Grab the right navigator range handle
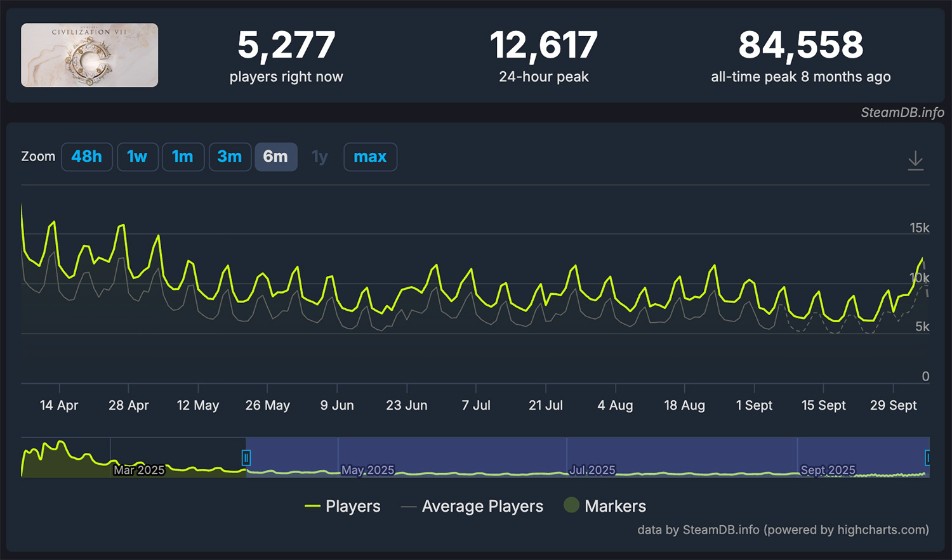Screen dimensions: 952x560 click(927, 457)
